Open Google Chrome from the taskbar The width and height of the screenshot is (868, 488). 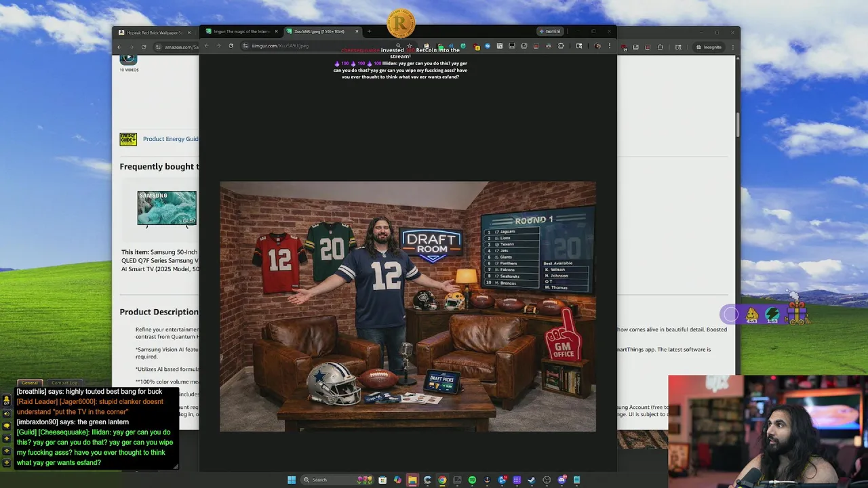click(442, 480)
